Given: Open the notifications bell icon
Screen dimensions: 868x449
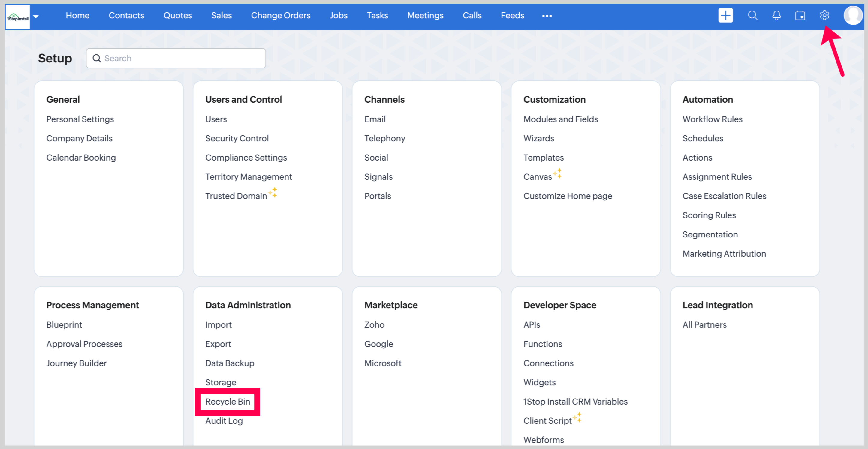Looking at the screenshot, I should click(x=776, y=16).
